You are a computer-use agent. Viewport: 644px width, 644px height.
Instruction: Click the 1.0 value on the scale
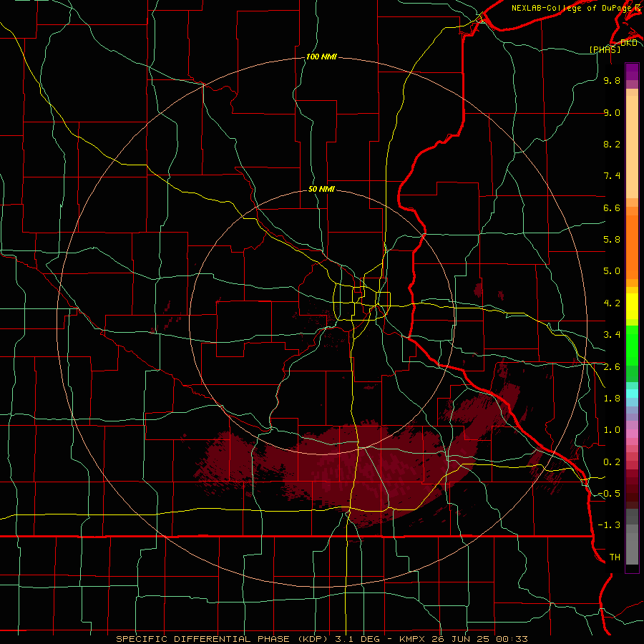click(612, 430)
